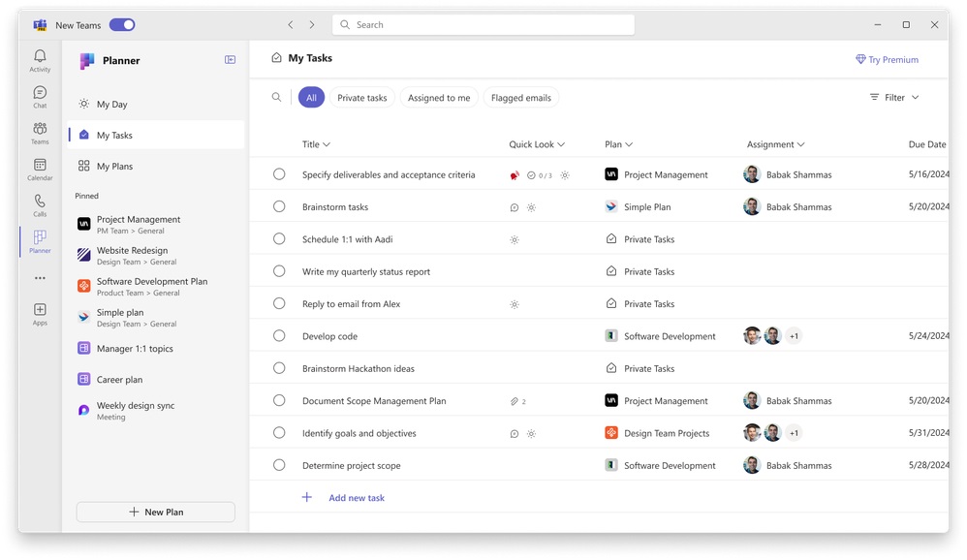Click the attachment icon on Document Scope Management Plan
Image resolution: width=967 pixels, height=560 pixels.
pos(514,400)
